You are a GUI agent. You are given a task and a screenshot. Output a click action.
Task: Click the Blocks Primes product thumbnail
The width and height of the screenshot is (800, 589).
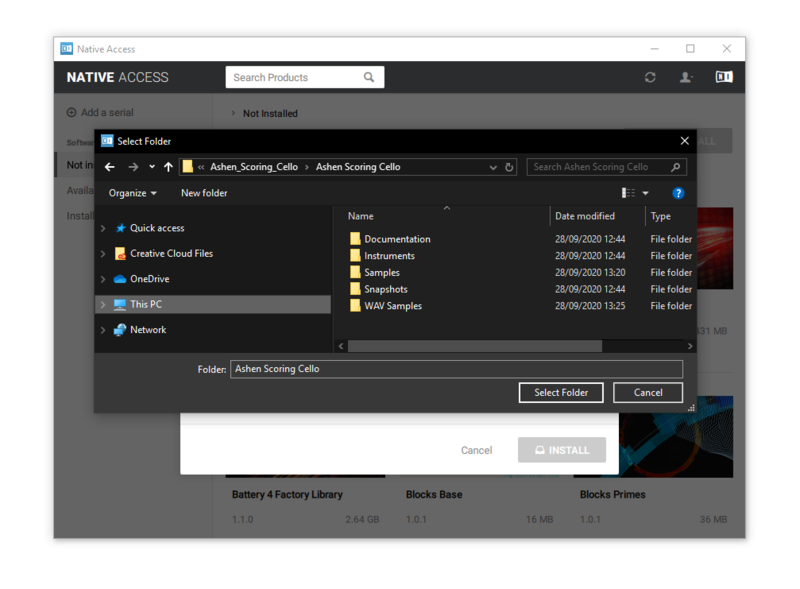click(x=676, y=436)
